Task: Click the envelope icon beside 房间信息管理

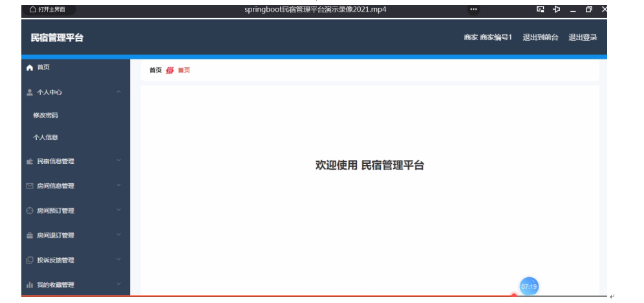Action: (x=30, y=186)
